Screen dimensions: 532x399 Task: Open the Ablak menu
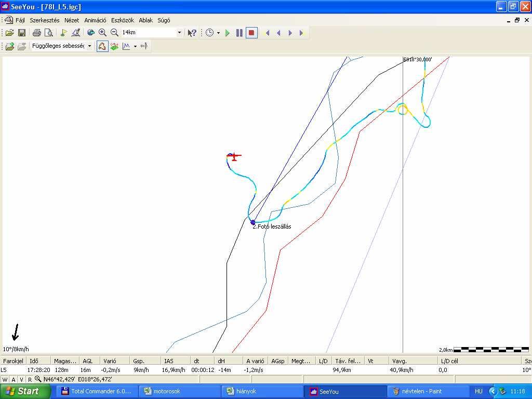point(145,20)
